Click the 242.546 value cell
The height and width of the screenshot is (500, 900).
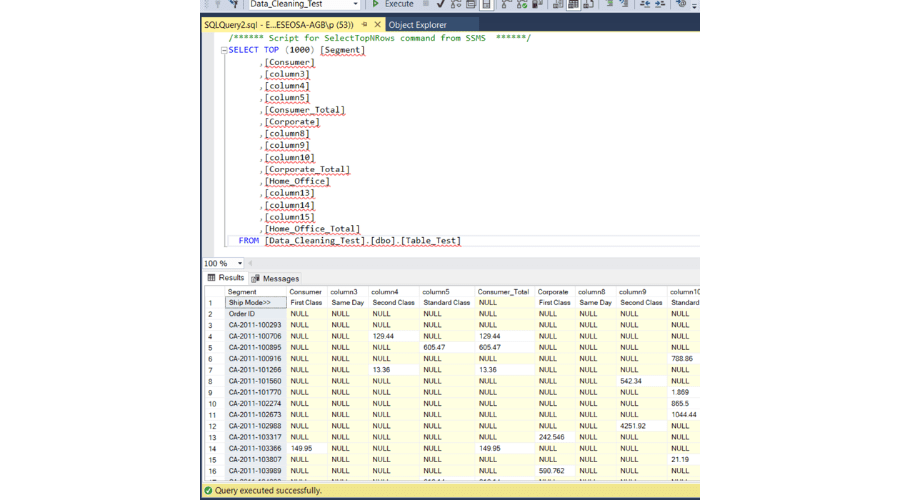click(554, 437)
